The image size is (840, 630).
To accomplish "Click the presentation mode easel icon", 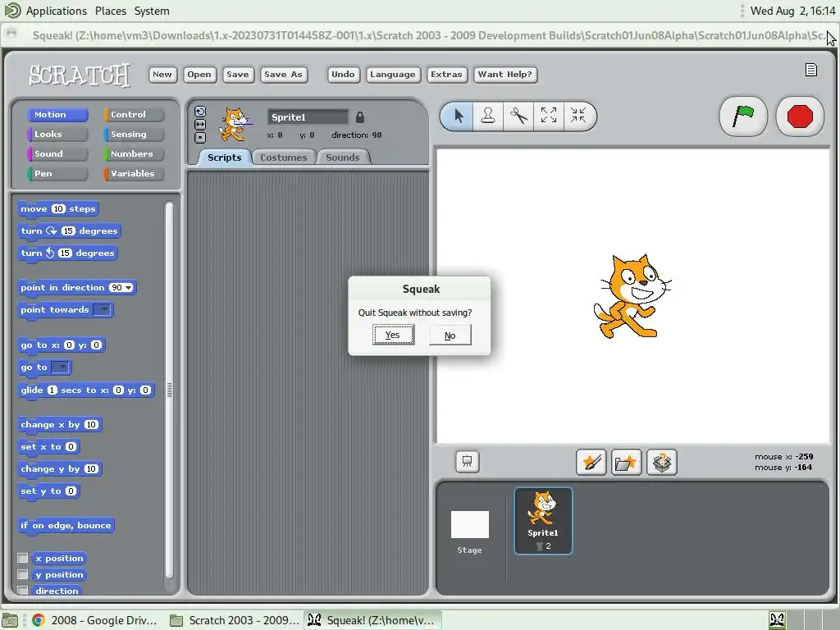I will (x=467, y=461).
